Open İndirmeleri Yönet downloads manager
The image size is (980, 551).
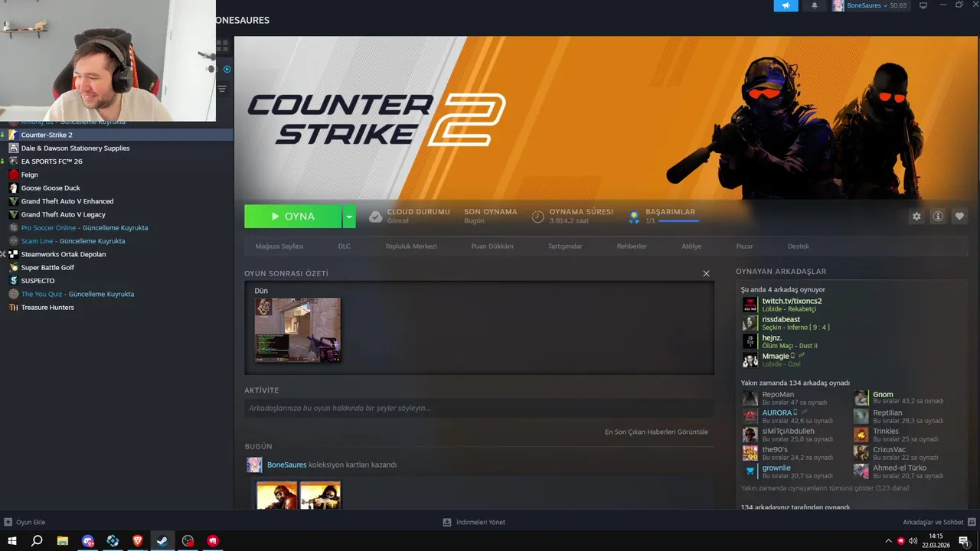pos(474,522)
